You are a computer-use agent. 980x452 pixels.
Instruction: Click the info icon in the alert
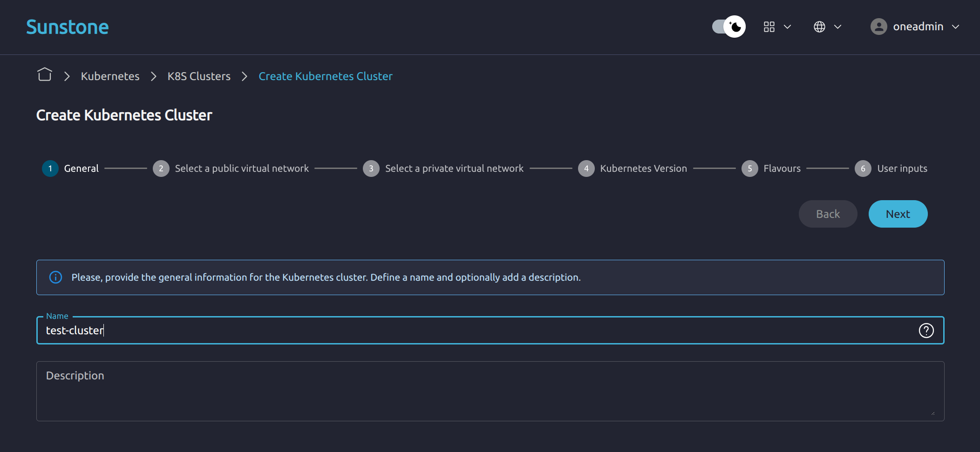[55, 277]
